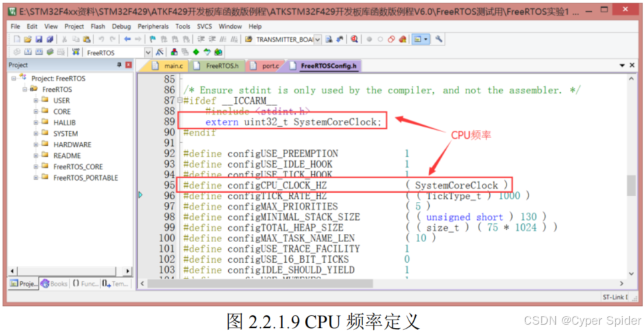Click the Copy toolbar icon
This screenshot has width=644, height=332.
click(x=75, y=39)
